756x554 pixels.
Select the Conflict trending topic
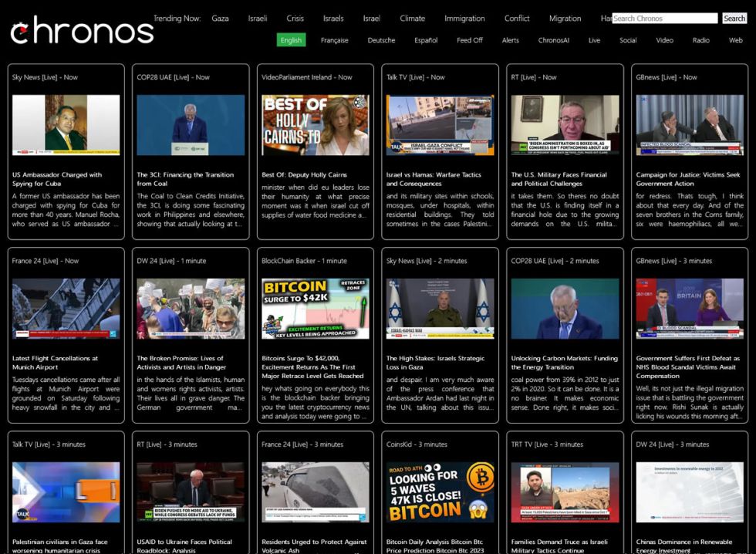point(517,19)
